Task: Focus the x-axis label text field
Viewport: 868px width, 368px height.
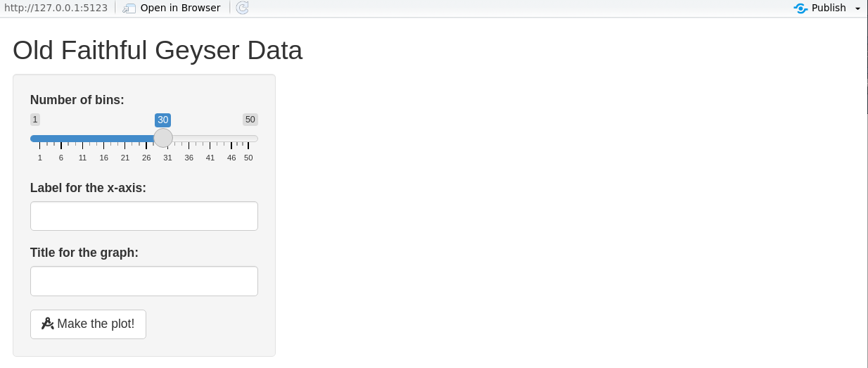Action: tap(144, 216)
